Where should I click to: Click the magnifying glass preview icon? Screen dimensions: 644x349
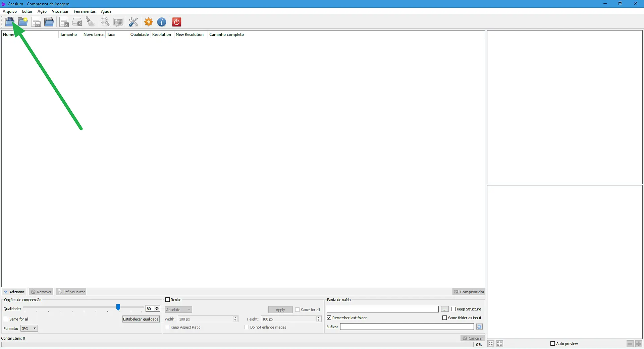click(x=105, y=22)
